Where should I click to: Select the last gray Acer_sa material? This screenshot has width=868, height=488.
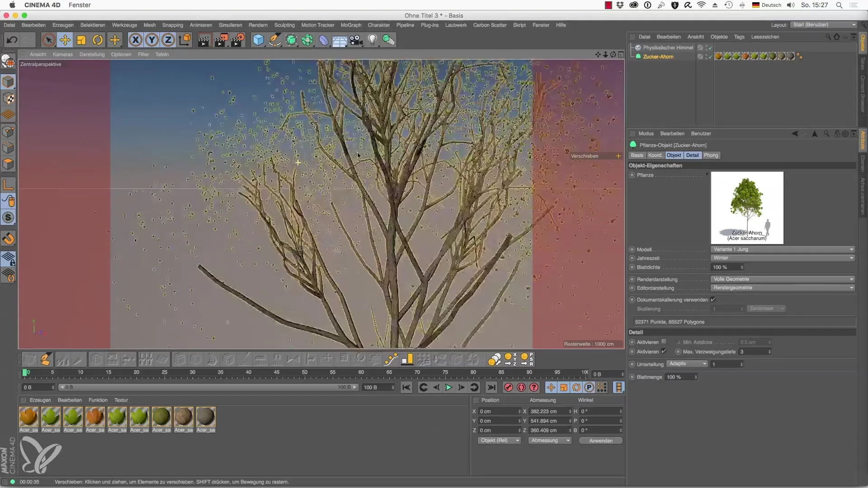coord(206,417)
